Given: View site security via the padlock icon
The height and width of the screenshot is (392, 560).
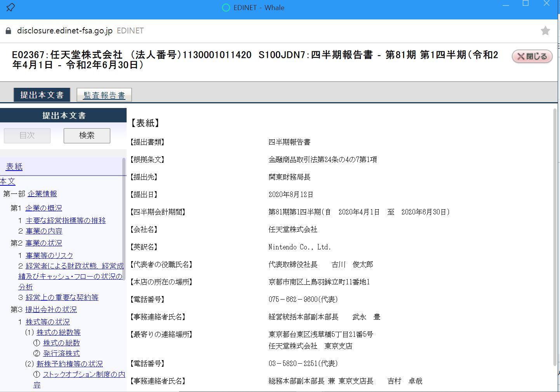Looking at the screenshot, I should [x=8, y=31].
